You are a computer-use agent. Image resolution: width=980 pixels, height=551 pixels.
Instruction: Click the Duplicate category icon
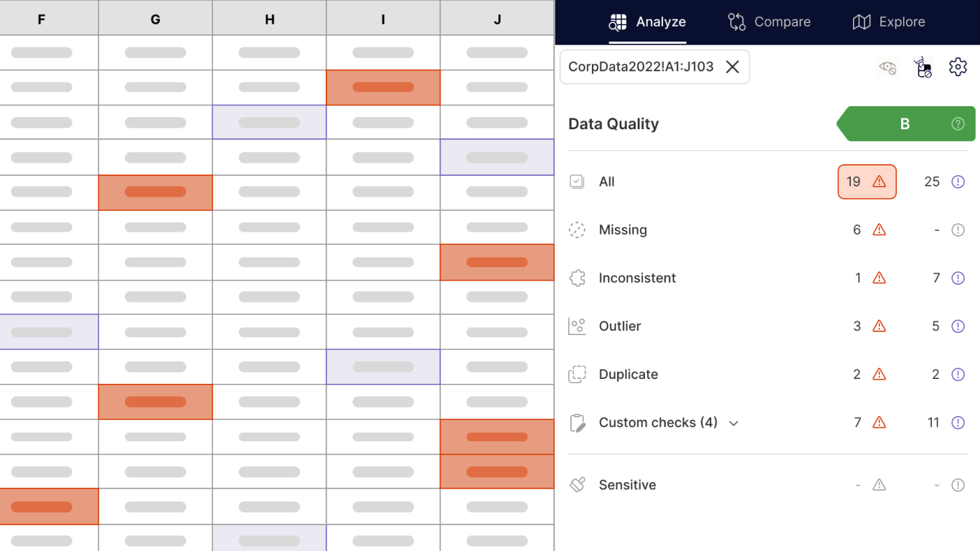(x=578, y=375)
